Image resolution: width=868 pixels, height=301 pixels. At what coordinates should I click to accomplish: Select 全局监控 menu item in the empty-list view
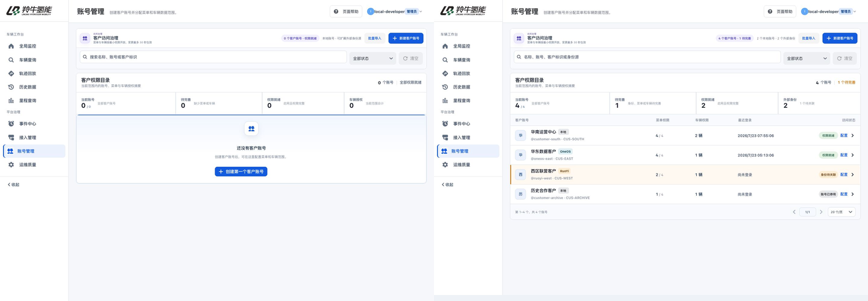(x=34, y=46)
